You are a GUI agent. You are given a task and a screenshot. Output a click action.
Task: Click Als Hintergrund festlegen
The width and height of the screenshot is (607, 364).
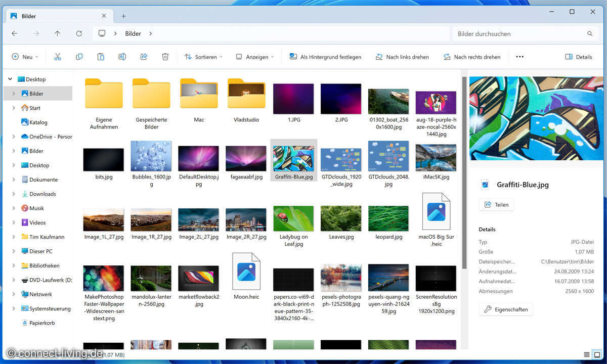tap(325, 57)
